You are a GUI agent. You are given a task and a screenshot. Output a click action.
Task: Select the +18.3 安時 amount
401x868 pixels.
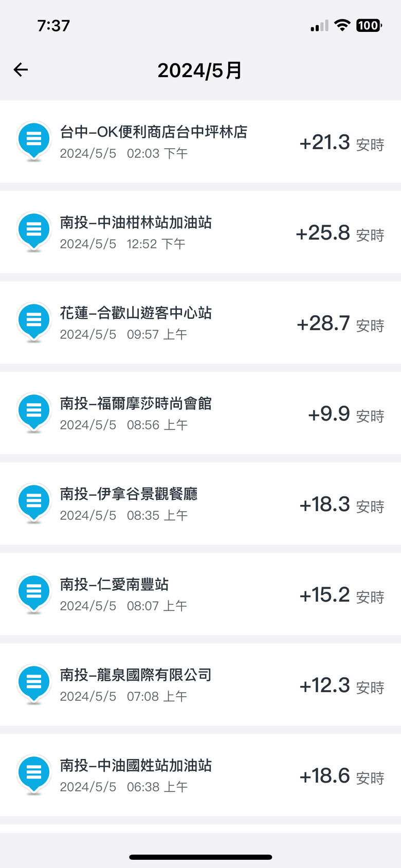(x=342, y=505)
